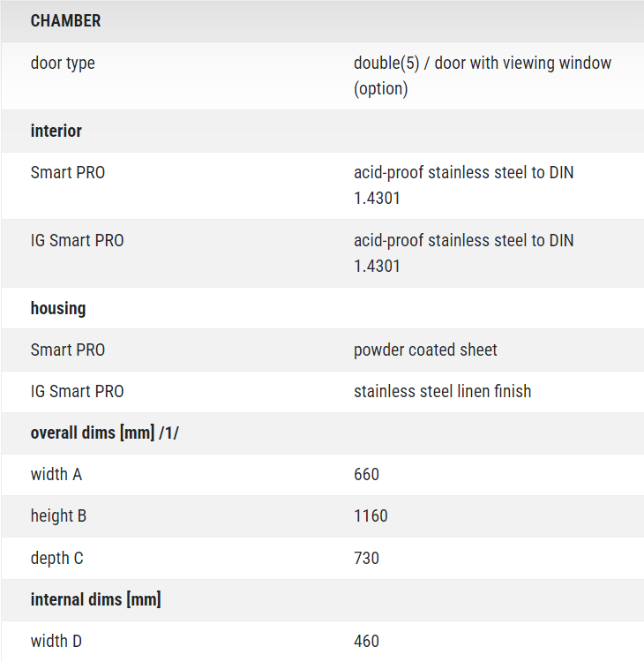Select IG Smart PRO label under housing
644x662 pixels.
(x=77, y=391)
